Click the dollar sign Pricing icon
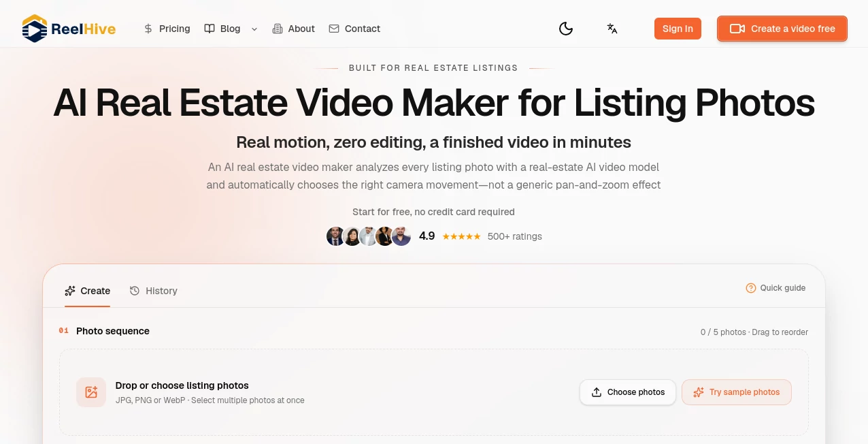 148,29
